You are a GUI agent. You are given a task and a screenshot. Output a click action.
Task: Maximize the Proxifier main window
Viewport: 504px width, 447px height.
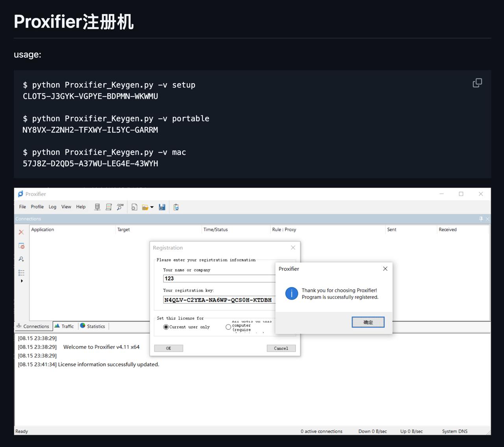point(461,194)
